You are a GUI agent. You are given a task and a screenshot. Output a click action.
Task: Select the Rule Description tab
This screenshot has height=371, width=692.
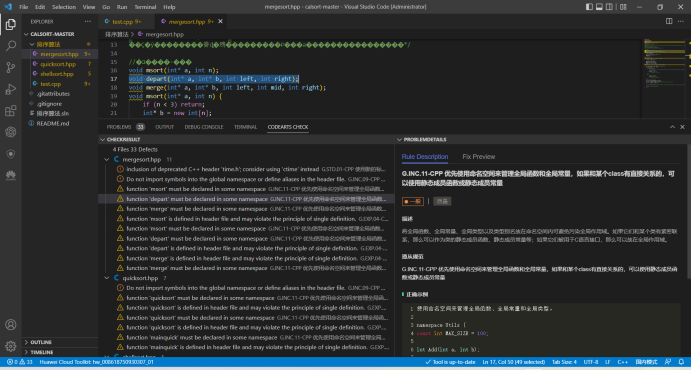[x=425, y=157]
